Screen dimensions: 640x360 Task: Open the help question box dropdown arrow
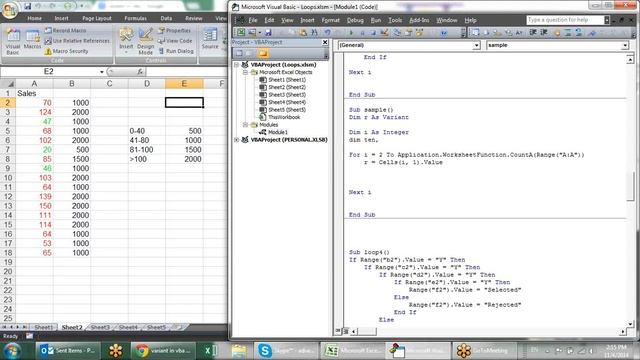pyautogui.click(x=607, y=20)
